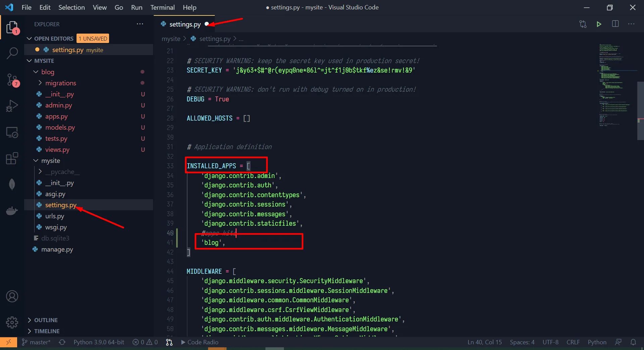644x350 pixels.
Task: Expand the __pycache__ folder
Action: (40, 172)
